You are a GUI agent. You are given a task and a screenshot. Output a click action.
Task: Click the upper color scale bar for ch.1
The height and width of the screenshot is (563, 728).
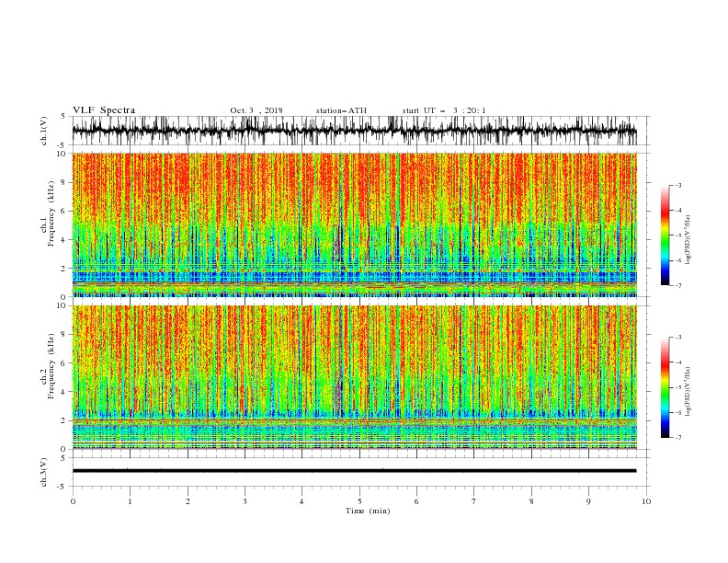[x=665, y=236]
